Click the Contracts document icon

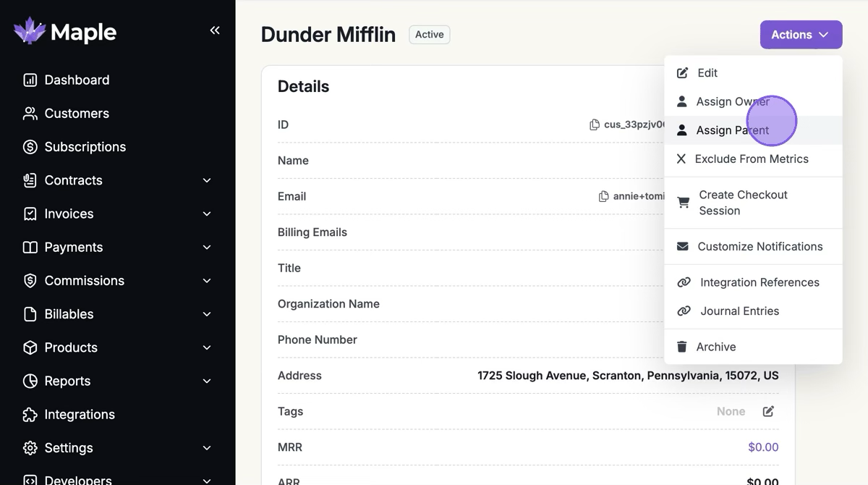click(30, 180)
